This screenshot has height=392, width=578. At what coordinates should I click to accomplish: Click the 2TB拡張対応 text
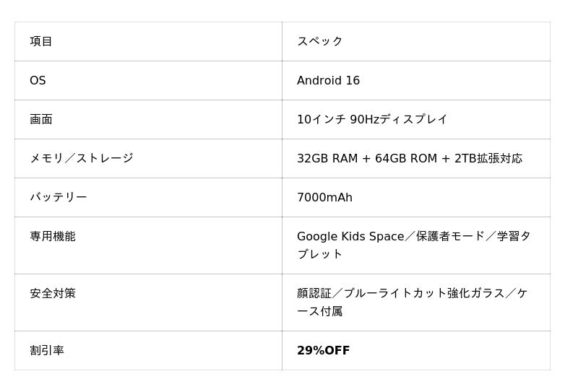pyautogui.click(x=488, y=158)
